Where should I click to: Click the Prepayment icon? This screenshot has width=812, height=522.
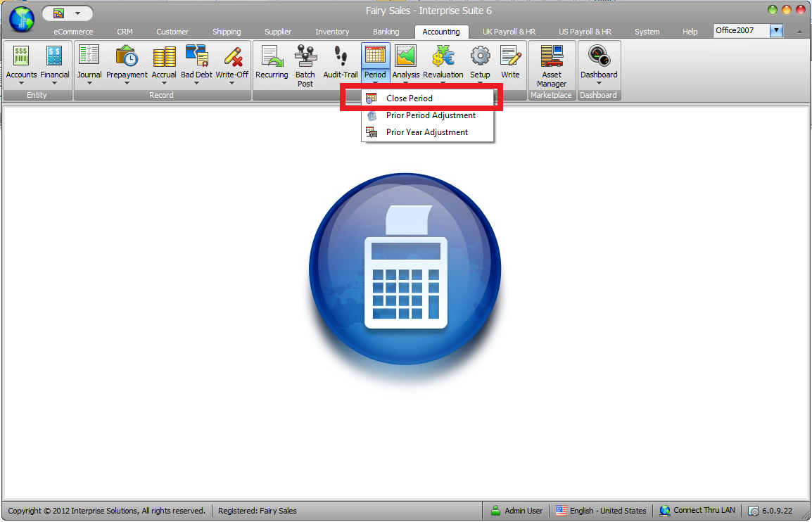127,56
